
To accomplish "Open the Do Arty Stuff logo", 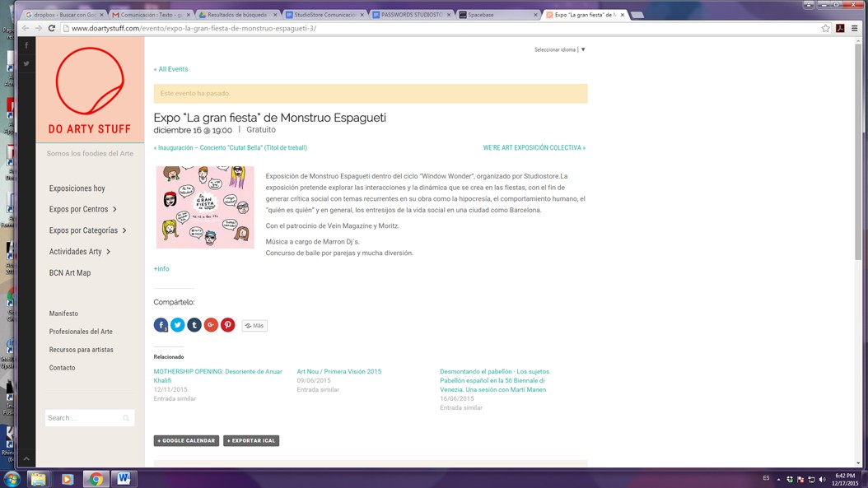I will pyautogui.click(x=91, y=91).
